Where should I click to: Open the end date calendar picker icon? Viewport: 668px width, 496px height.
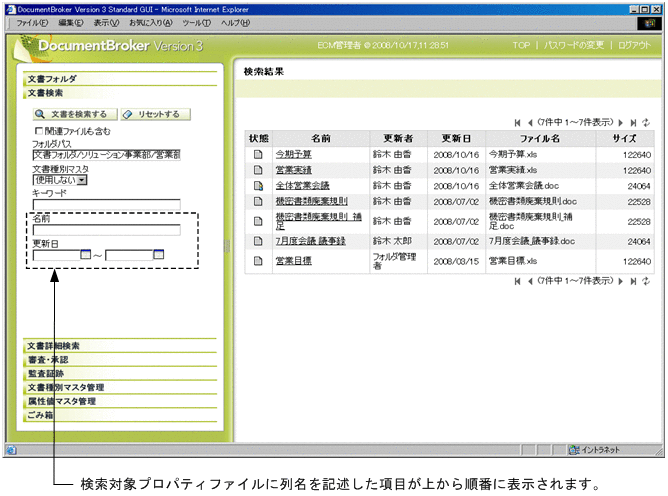click(x=159, y=254)
